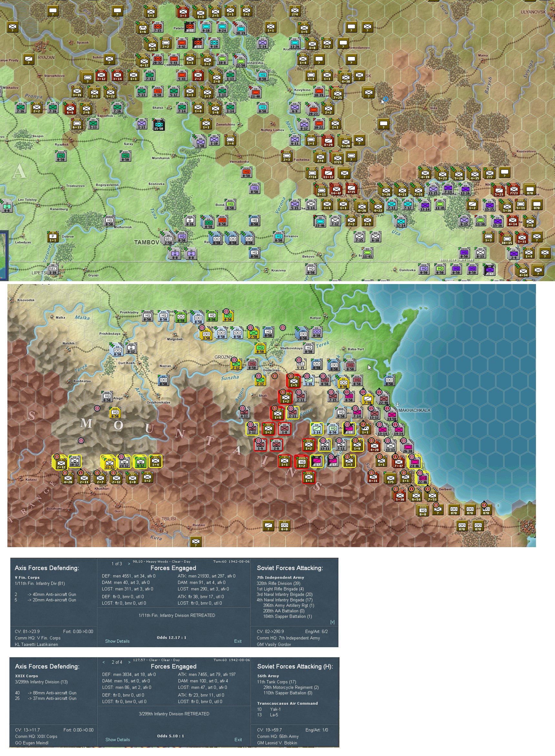Select the 0-12 anchor unit near Prishibskaya
The width and height of the screenshot is (555, 756).
[x=131, y=348]
